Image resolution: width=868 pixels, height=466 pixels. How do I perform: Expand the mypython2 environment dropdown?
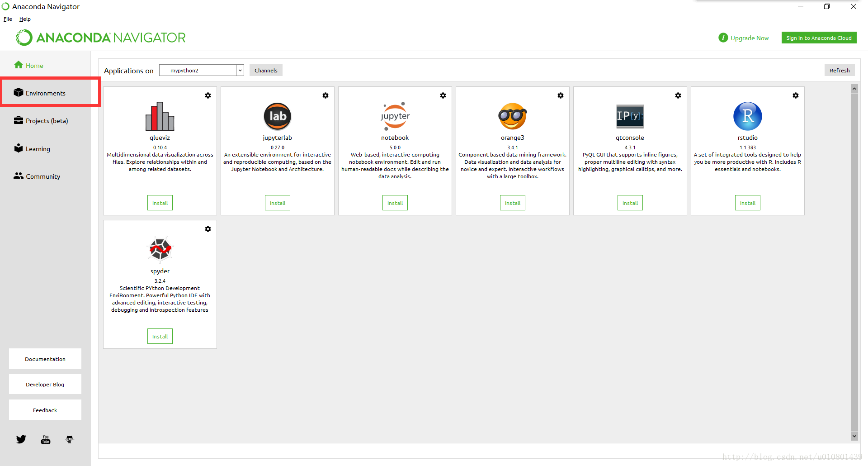click(x=240, y=71)
